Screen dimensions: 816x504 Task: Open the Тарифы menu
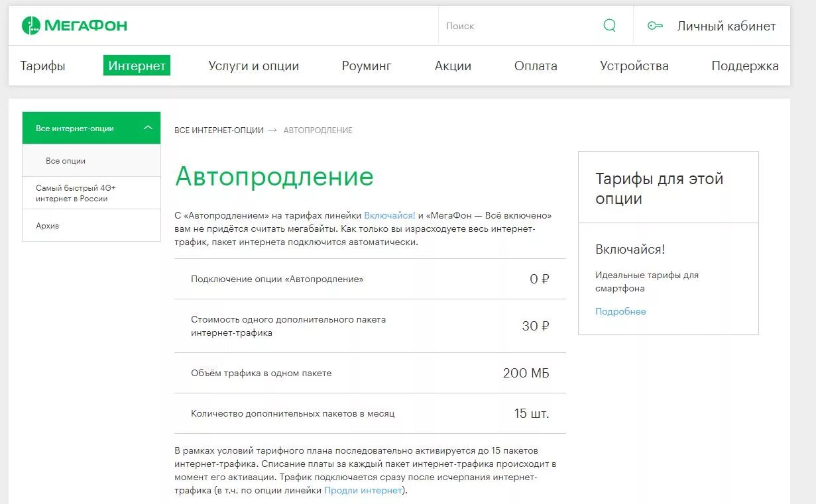pos(42,66)
